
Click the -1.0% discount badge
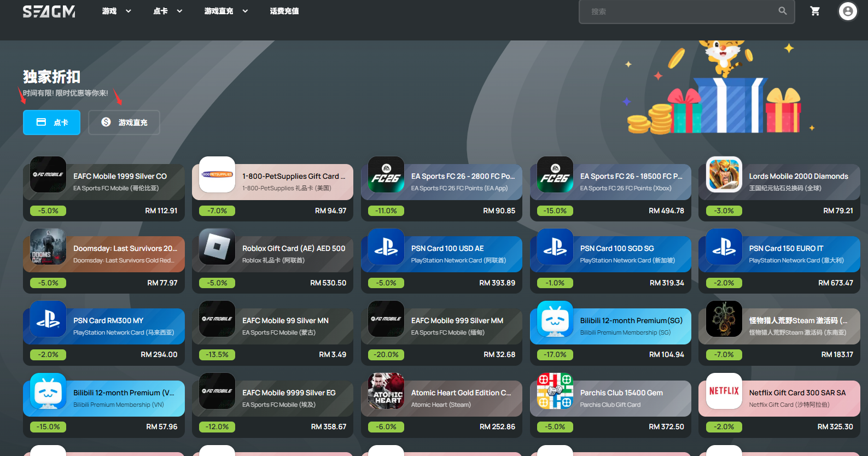tap(555, 283)
